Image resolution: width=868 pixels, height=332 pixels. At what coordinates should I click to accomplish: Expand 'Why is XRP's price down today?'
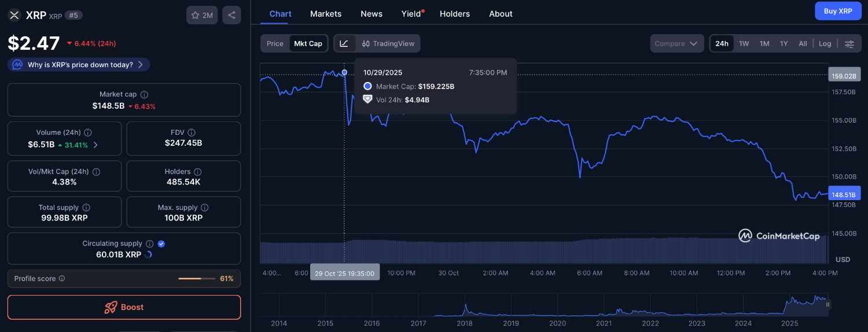pyautogui.click(x=79, y=65)
